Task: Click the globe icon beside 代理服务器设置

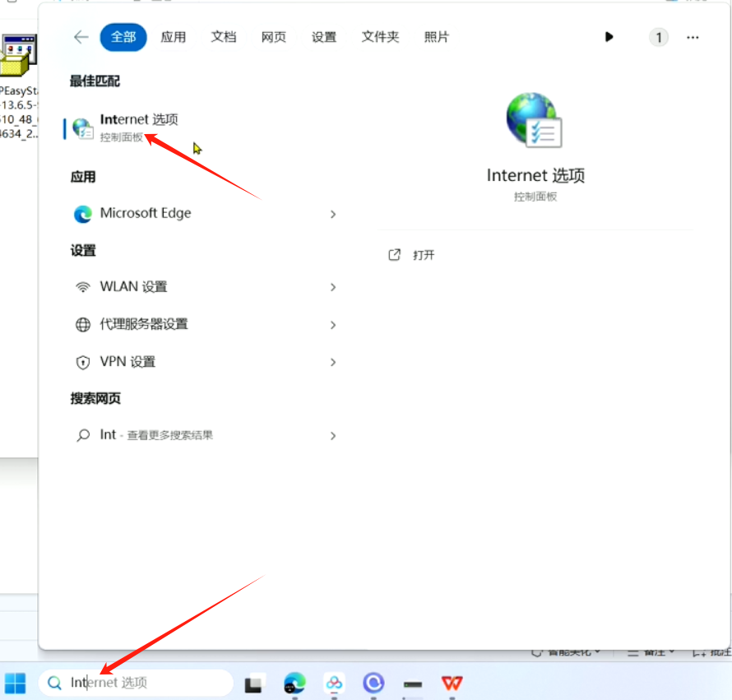Action: (x=83, y=325)
